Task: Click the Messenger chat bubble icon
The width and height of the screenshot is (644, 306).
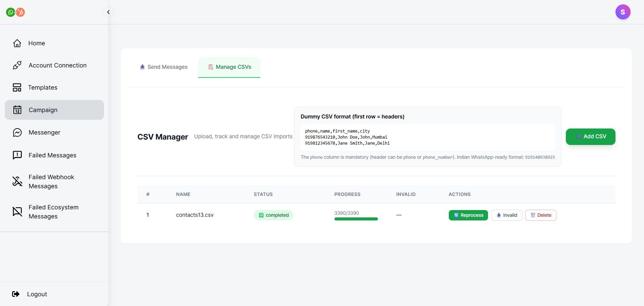Action: 17,133
